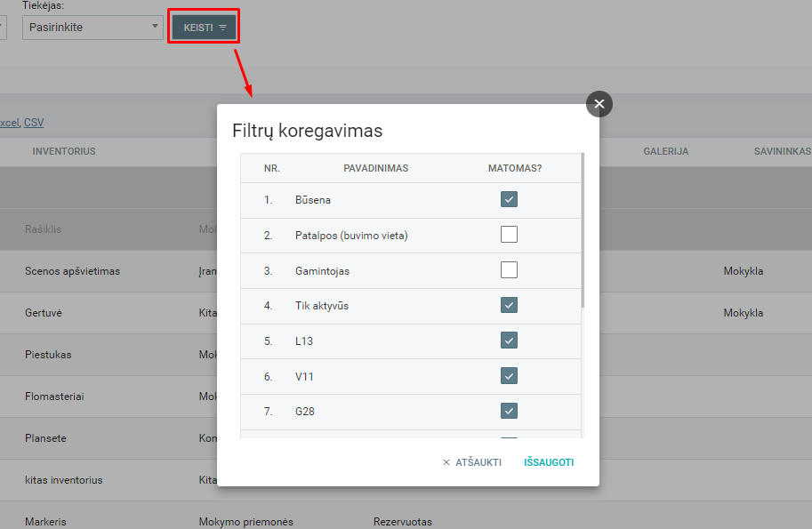Open the GALERIJA tab

pyautogui.click(x=666, y=151)
